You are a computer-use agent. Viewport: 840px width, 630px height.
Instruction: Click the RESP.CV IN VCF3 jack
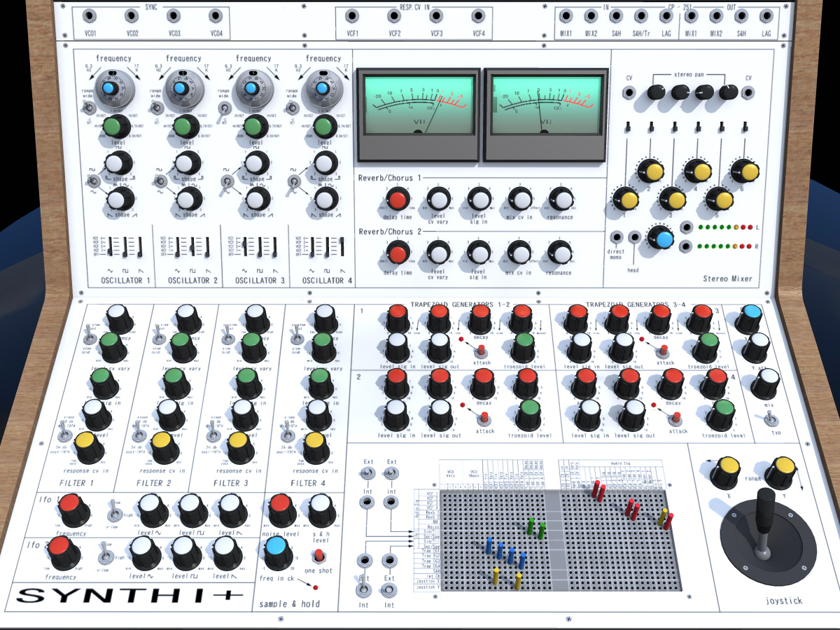pyautogui.click(x=436, y=15)
